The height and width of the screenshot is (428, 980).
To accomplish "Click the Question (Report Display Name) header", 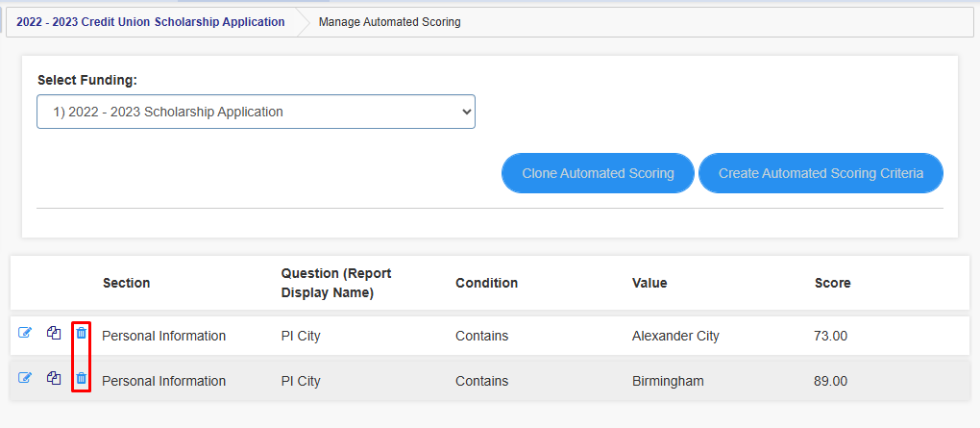I will click(x=336, y=283).
